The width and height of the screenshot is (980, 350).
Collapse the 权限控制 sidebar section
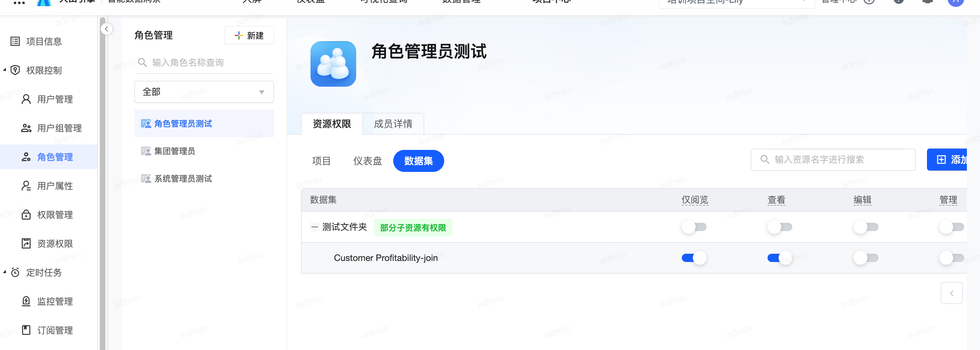click(4, 70)
